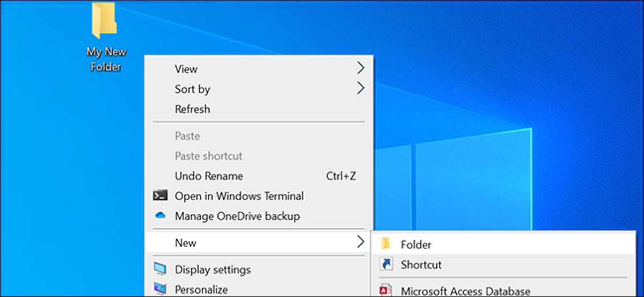Viewport: 644px width, 297px height.
Task: Expand the Sort by submenu arrow
Action: pyautogui.click(x=361, y=88)
